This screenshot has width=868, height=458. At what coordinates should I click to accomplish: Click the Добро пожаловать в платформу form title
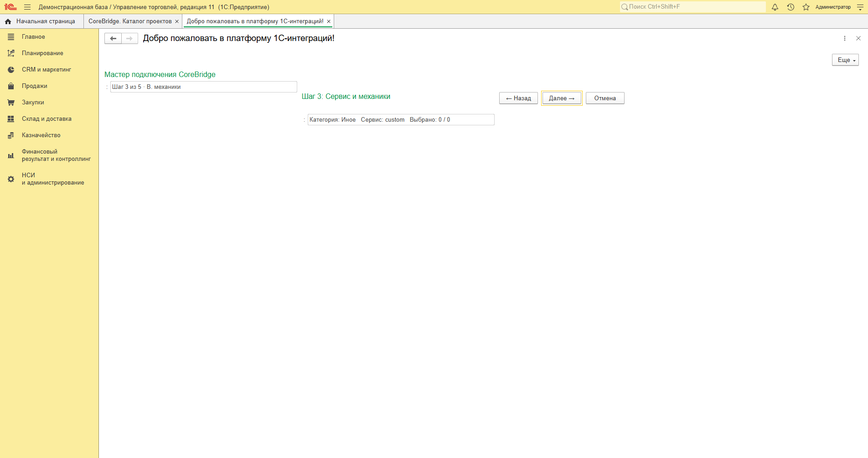point(239,39)
